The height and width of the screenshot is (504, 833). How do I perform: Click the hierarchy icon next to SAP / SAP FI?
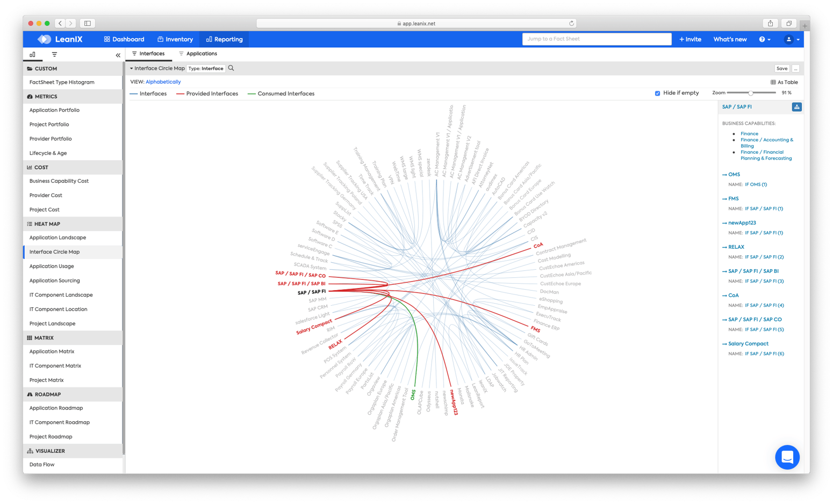pyautogui.click(x=796, y=107)
